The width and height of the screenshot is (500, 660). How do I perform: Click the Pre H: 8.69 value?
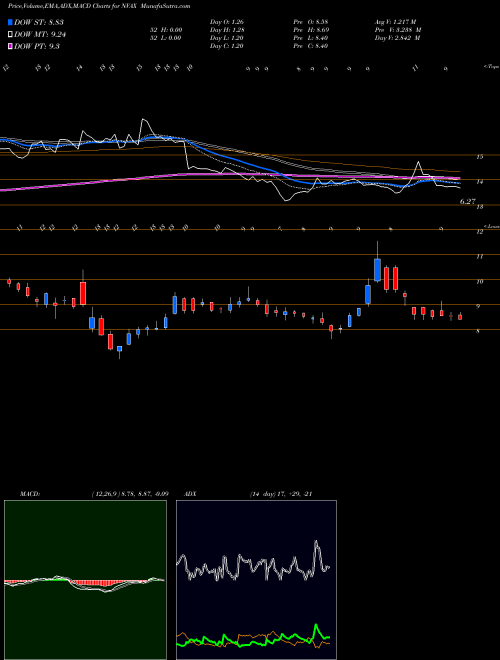(311, 30)
